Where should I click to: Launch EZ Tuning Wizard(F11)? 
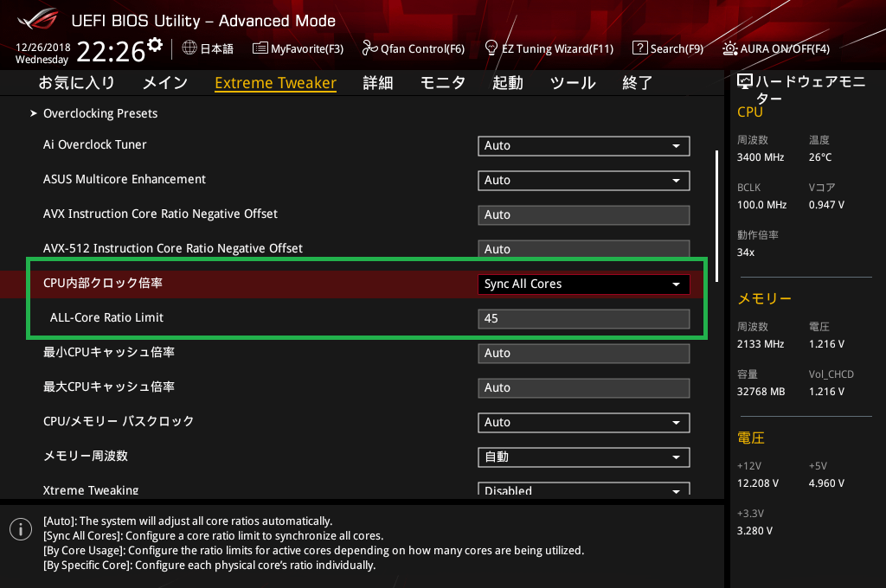pos(549,48)
